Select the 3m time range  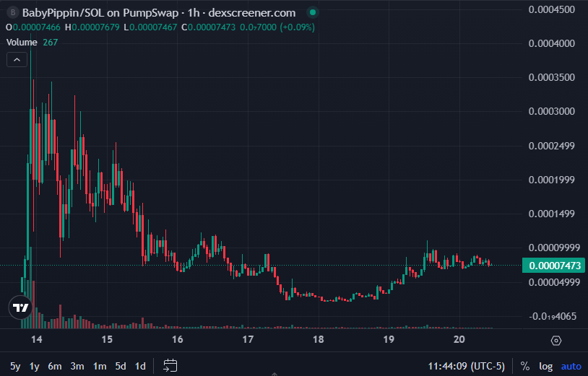77,366
